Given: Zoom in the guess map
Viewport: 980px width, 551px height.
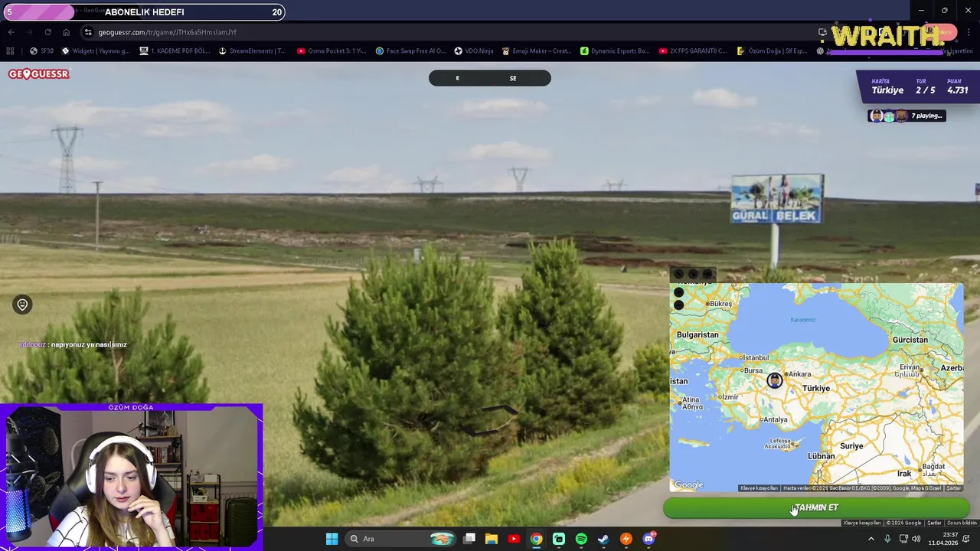Looking at the screenshot, I should [x=678, y=292].
